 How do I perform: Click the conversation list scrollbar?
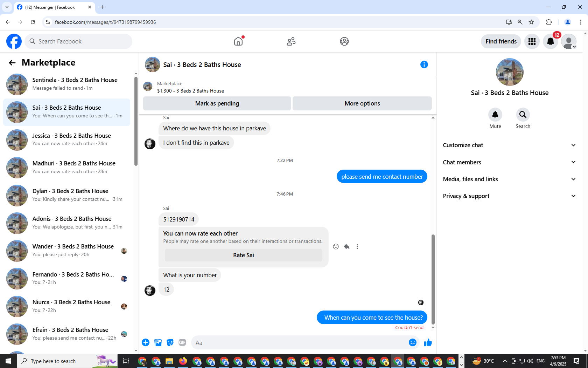click(x=136, y=121)
